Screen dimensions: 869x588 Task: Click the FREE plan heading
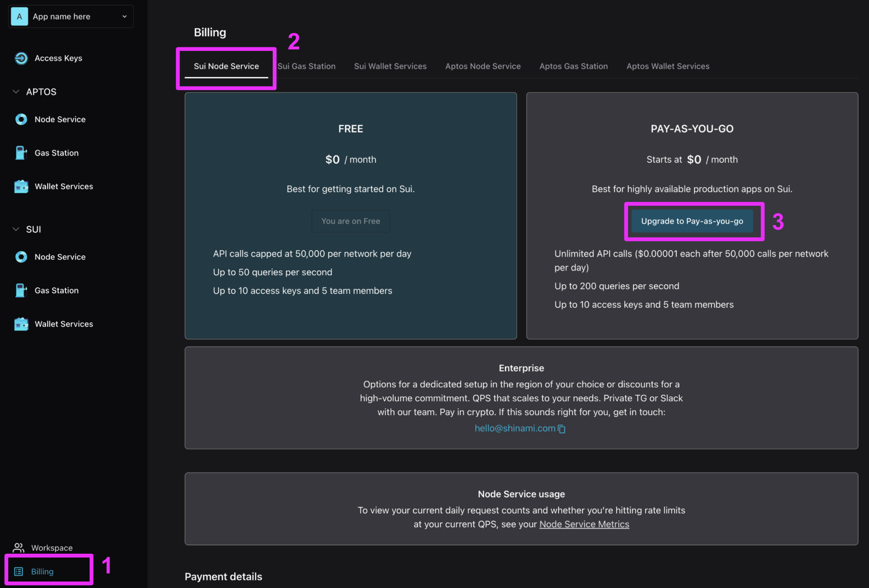click(x=351, y=129)
